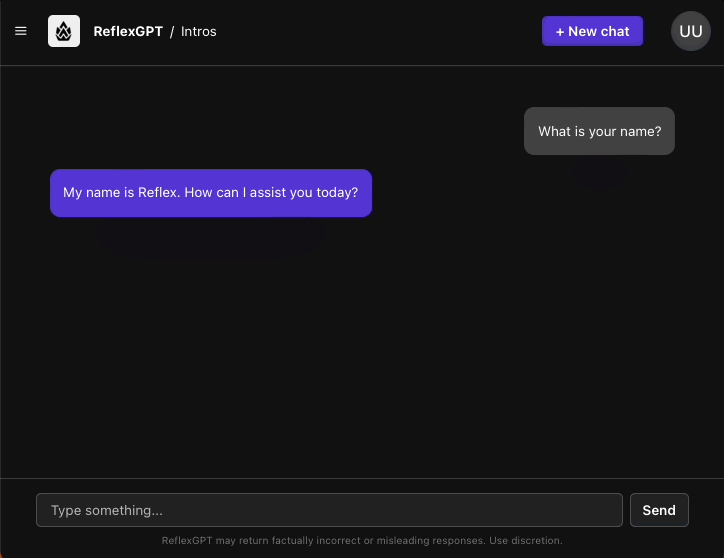Click the Reflex logo icon
The image size is (724, 558).
(x=64, y=31)
